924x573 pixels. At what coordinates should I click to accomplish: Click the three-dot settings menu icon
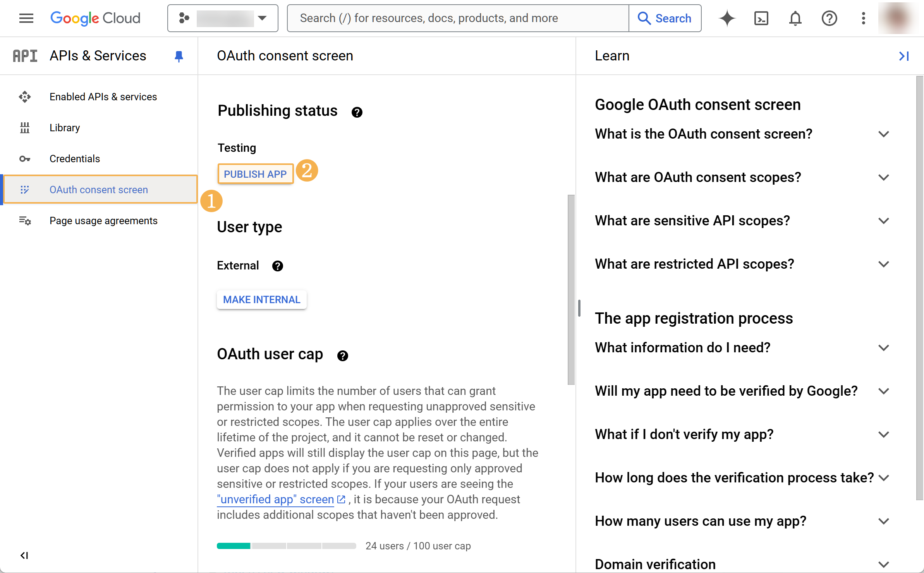(863, 18)
